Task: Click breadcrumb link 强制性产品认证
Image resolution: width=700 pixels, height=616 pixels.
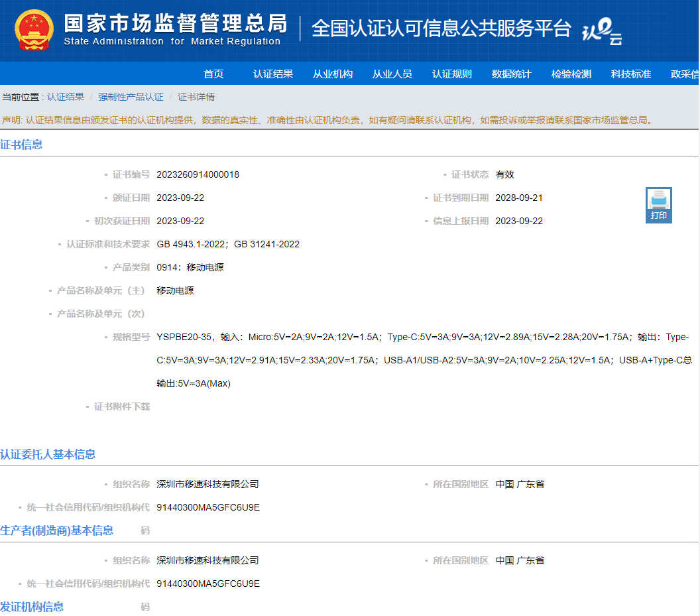Action: [131, 97]
